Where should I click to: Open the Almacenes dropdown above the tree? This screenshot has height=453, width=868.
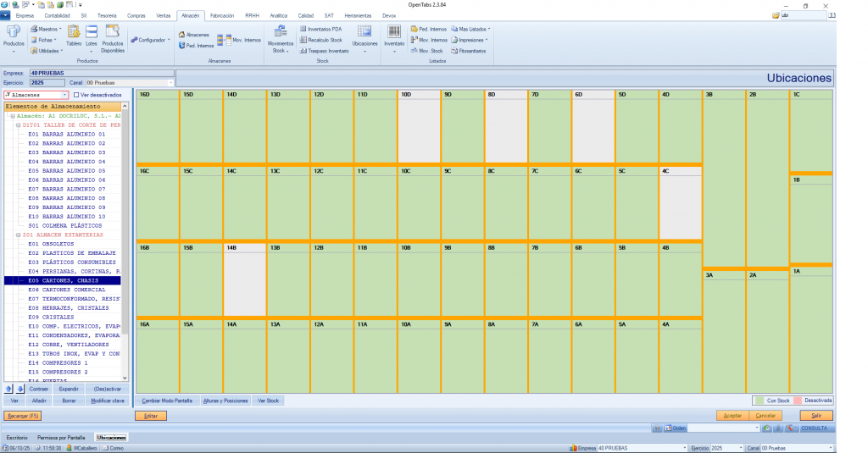click(66, 95)
